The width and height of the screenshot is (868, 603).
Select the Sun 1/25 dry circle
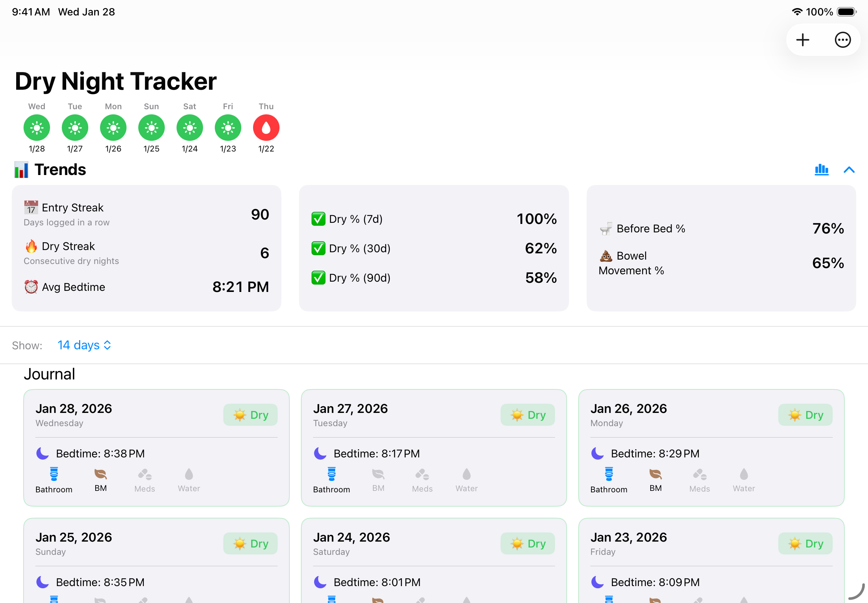[152, 128]
